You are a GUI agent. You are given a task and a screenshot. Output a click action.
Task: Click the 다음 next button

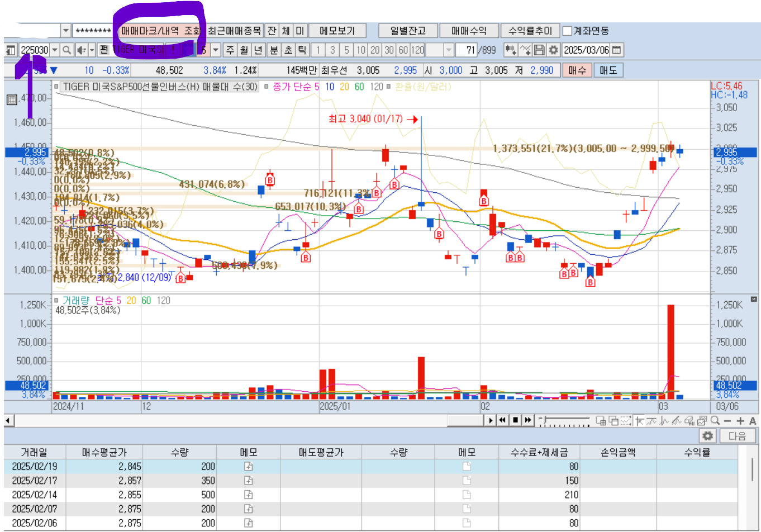tap(738, 436)
